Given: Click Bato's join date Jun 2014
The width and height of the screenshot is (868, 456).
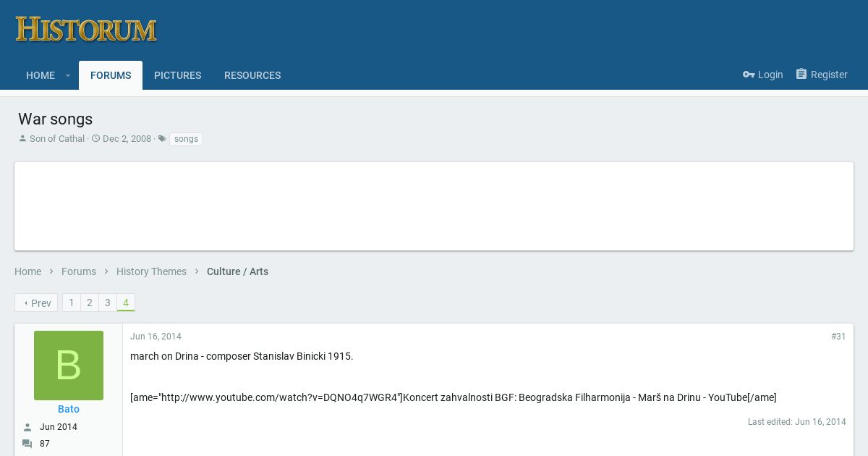Looking at the screenshot, I should [59, 427].
